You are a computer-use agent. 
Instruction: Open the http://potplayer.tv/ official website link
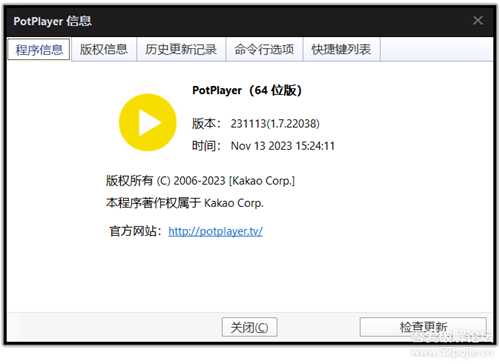pyautogui.click(x=215, y=231)
